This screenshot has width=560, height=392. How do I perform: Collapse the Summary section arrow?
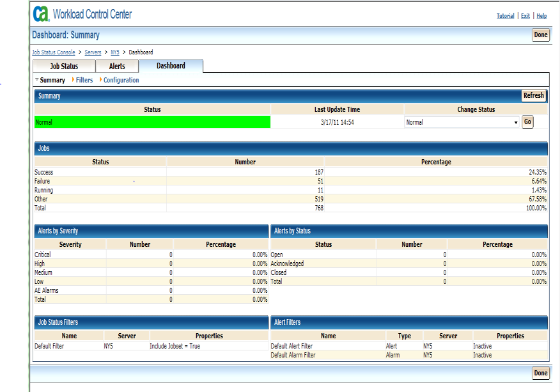37,80
